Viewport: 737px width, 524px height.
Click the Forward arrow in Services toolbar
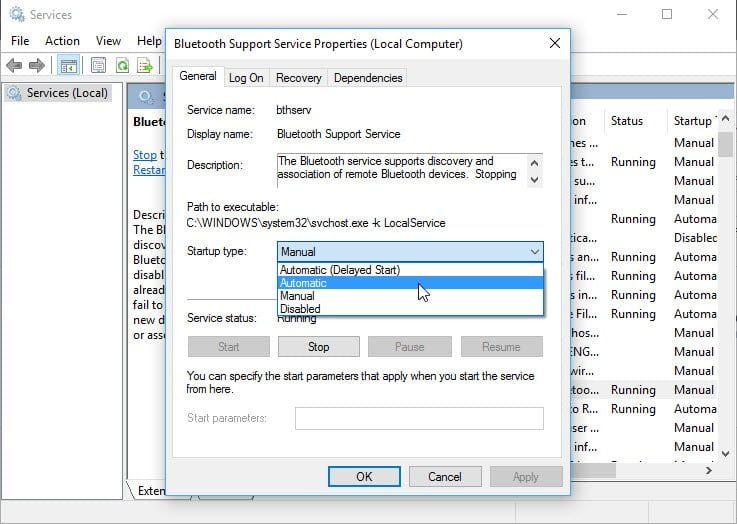point(37,65)
